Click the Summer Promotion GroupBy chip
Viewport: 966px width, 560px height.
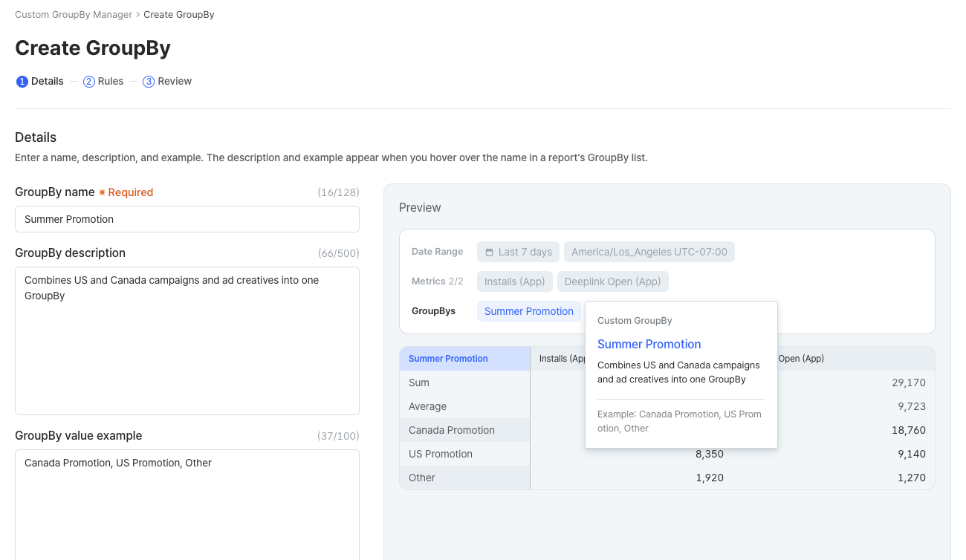529,311
